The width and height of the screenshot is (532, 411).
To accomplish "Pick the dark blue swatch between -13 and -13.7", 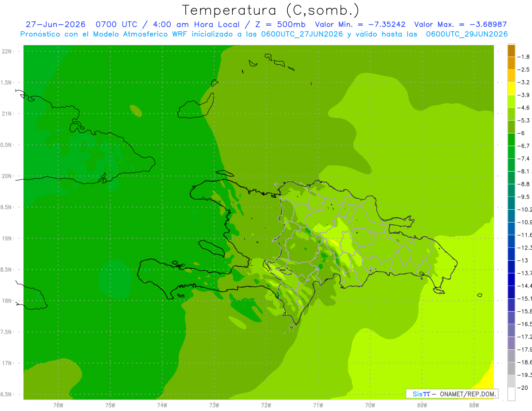I will (511, 267).
